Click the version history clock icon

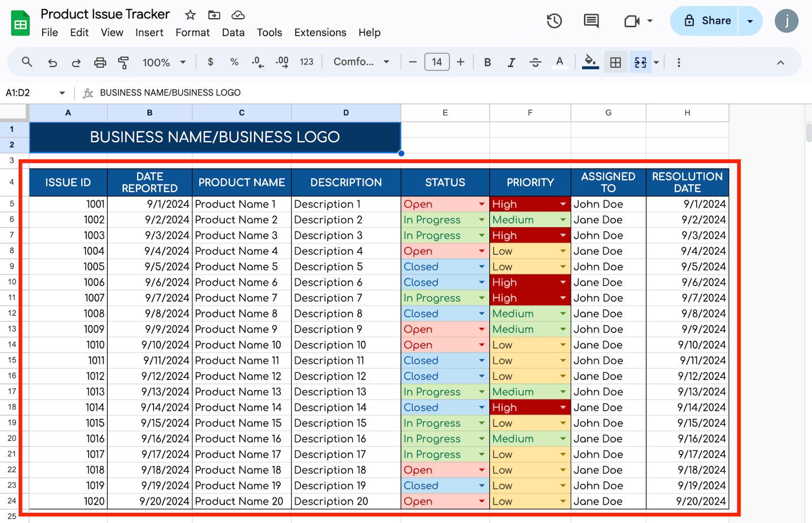click(x=554, y=21)
